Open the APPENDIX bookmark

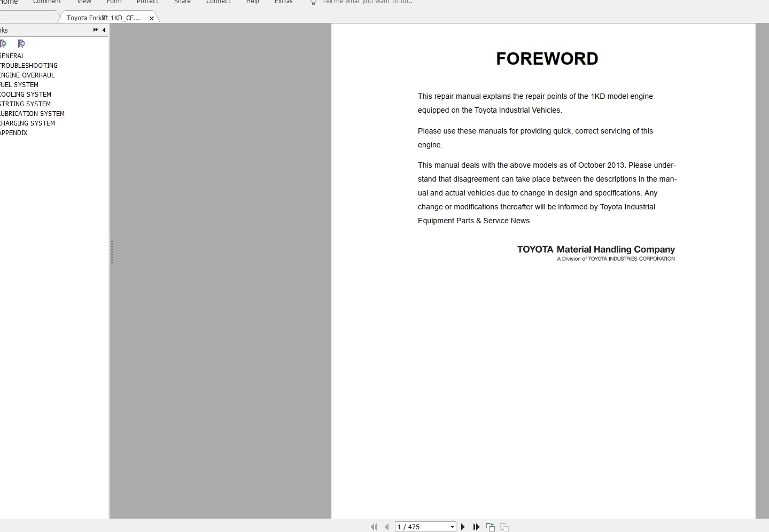pyautogui.click(x=14, y=133)
